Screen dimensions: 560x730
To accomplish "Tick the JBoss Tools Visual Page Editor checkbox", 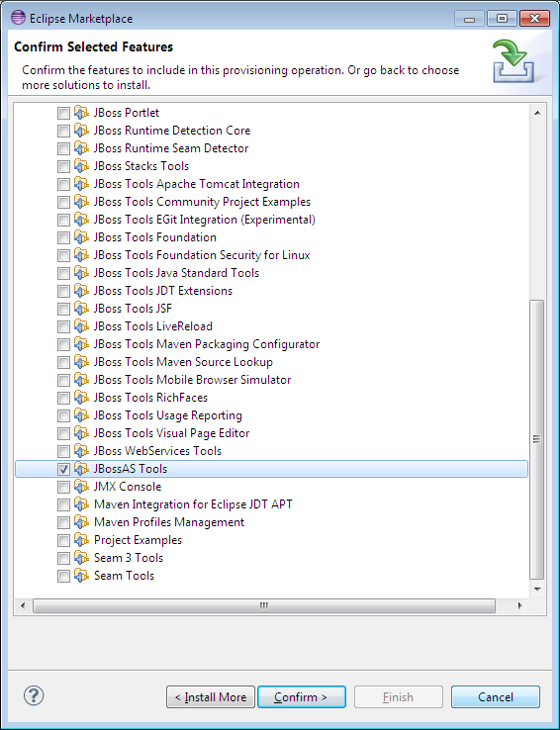I will 63,433.
